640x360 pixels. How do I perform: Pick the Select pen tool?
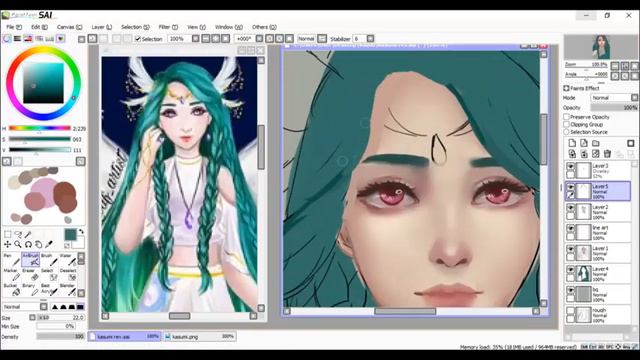tap(49, 274)
